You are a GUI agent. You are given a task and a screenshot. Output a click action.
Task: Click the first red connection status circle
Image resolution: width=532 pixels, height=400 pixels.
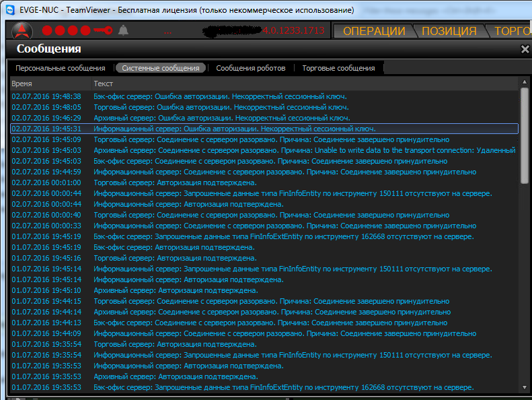tap(48, 31)
